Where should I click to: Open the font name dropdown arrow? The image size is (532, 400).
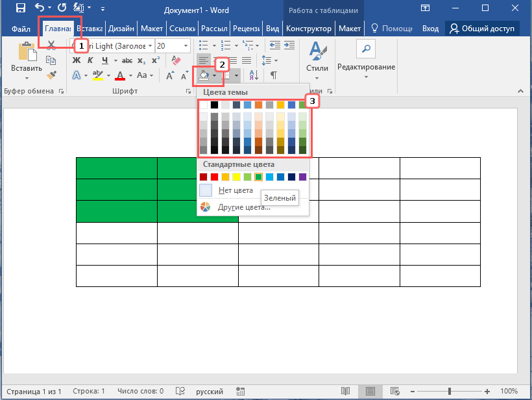coord(151,45)
